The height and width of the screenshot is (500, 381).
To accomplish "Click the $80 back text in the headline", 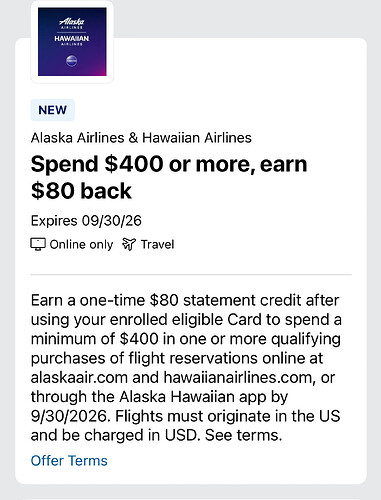I will (81, 191).
